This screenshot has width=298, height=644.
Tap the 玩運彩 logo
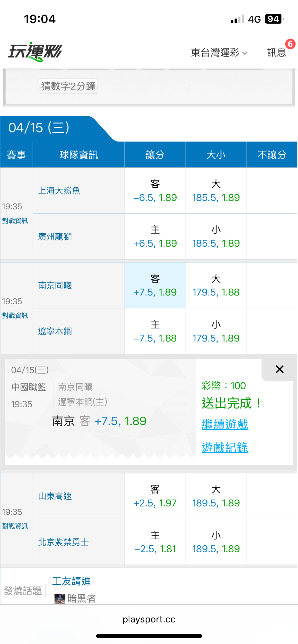35,52
